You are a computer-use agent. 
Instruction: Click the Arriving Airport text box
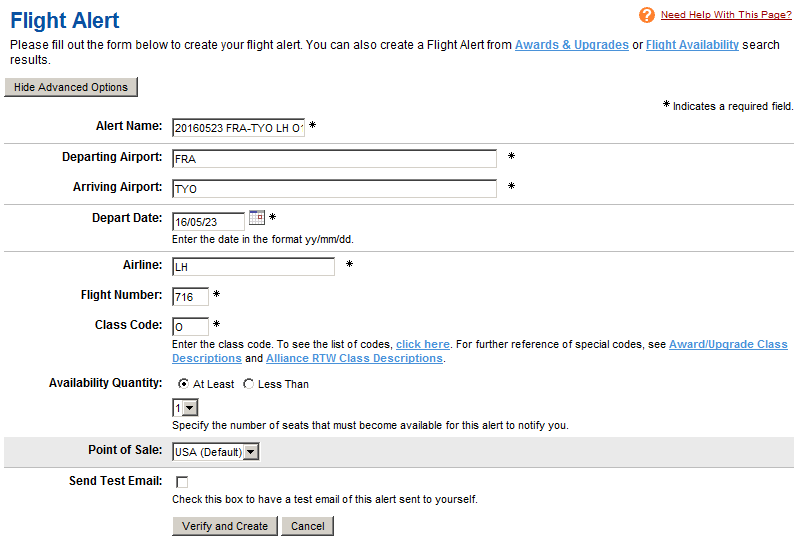334,189
